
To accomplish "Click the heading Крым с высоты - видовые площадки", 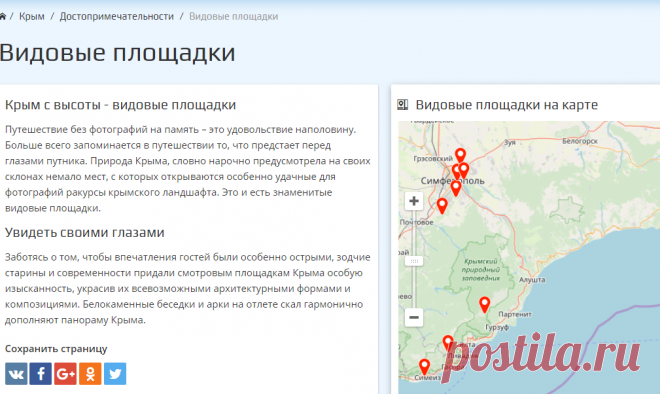I will pos(120,105).
